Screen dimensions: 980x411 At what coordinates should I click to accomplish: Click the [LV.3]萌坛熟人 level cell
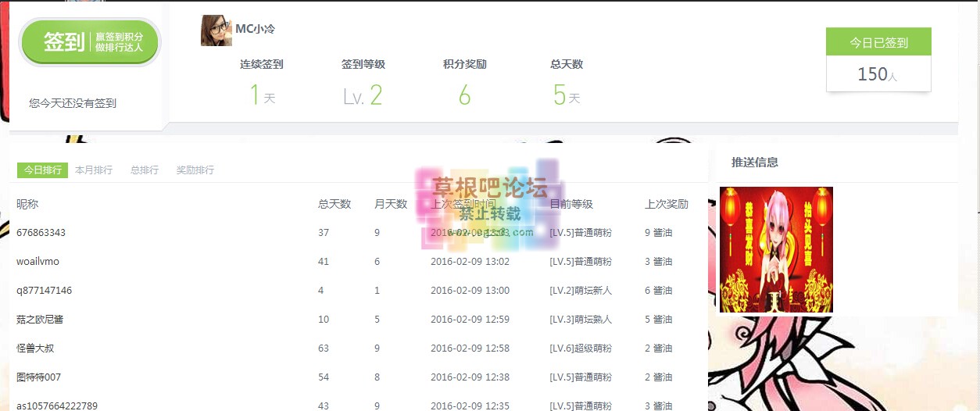tap(581, 319)
